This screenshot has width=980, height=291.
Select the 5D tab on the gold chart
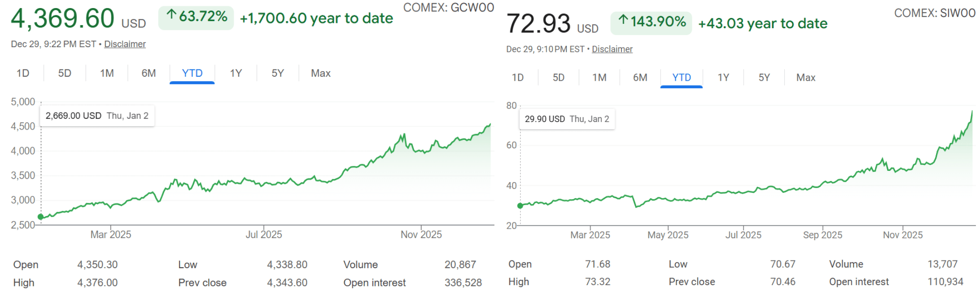65,73
